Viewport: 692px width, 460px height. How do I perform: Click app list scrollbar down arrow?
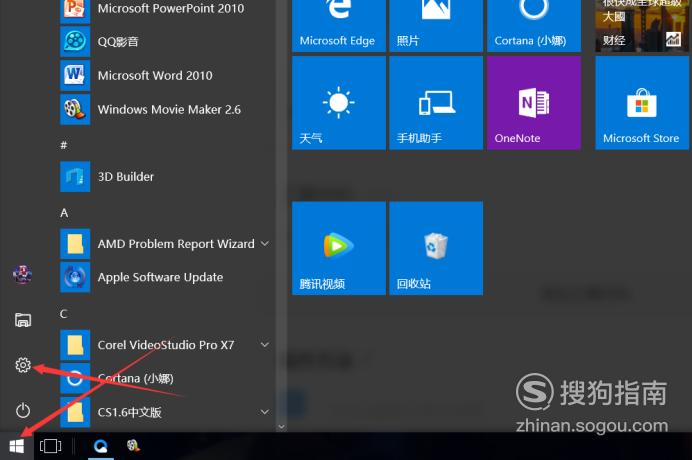282,426
